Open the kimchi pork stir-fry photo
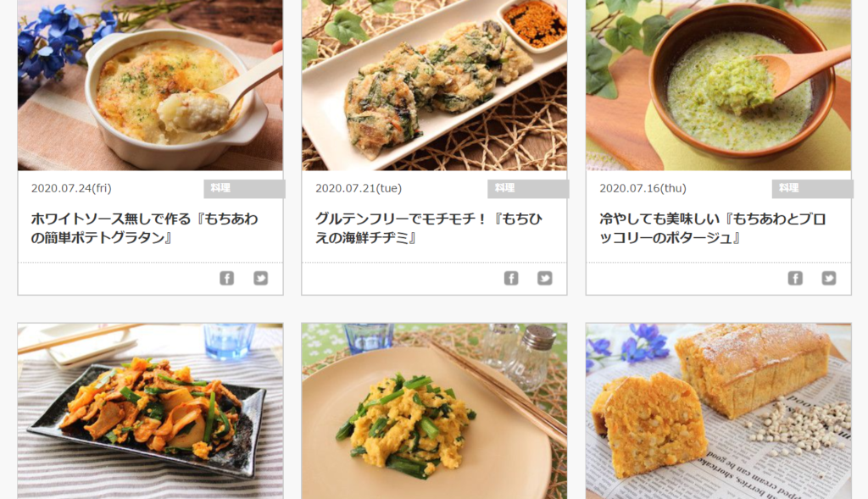This screenshot has height=499, width=868. pyautogui.click(x=150, y=411)
